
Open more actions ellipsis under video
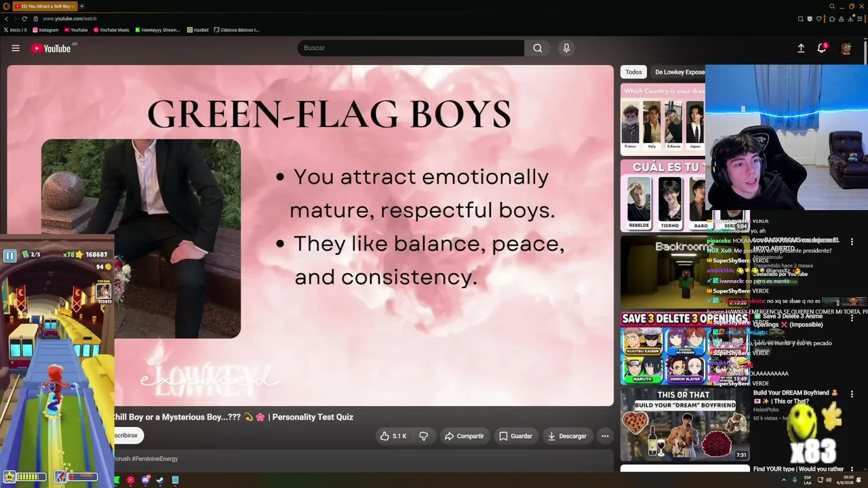coord(605,436)
